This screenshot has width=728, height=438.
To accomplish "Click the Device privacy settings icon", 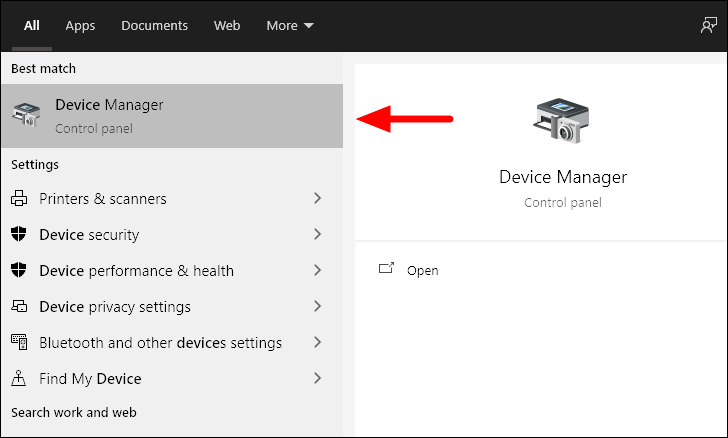I will tap(18, 307).
